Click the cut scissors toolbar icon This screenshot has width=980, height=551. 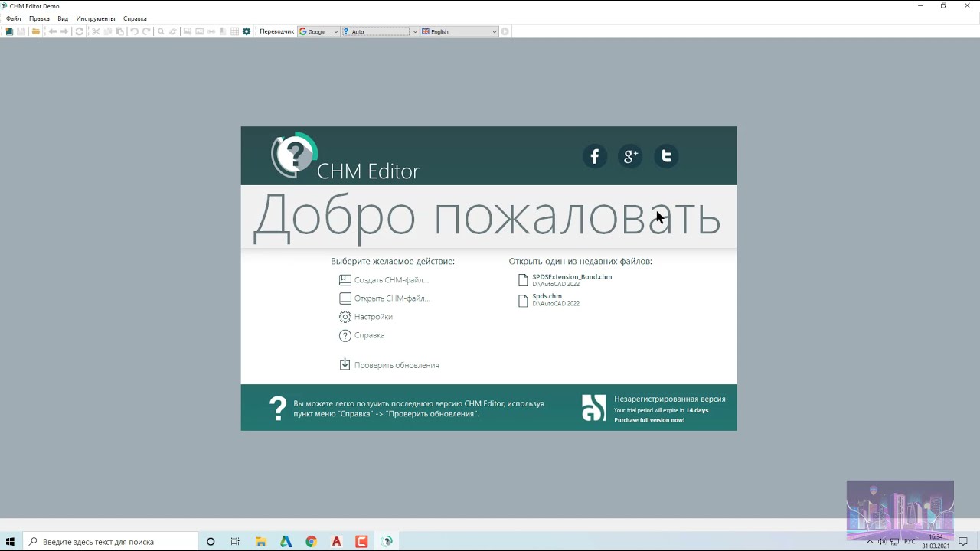click(x=96, y=31)
